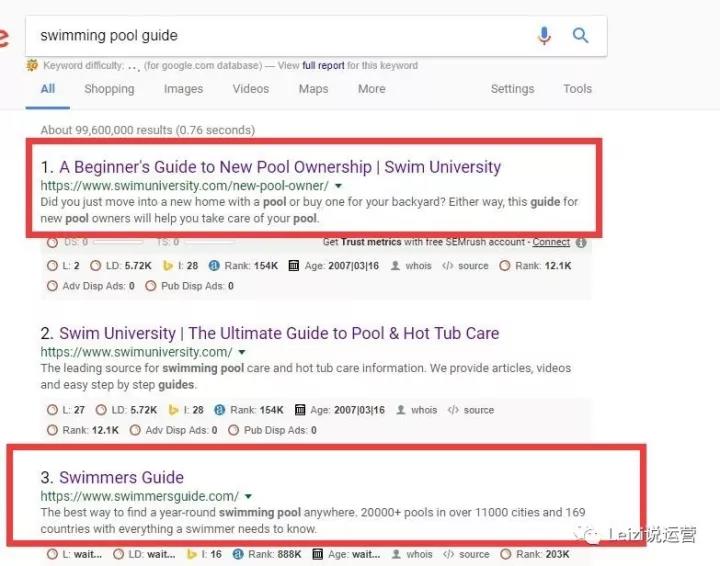720x566 pixels.
Task: Click the info icon next to Connect
Action: tap(581, 242)
